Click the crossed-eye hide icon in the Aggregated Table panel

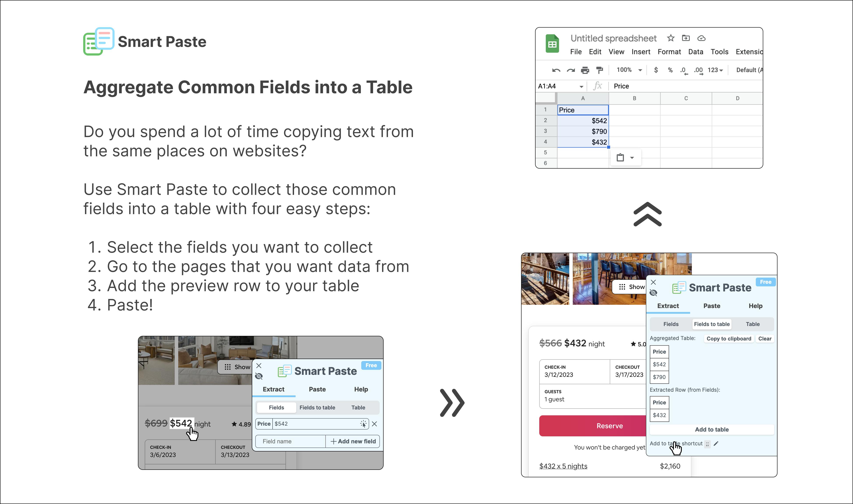[653, 293]
